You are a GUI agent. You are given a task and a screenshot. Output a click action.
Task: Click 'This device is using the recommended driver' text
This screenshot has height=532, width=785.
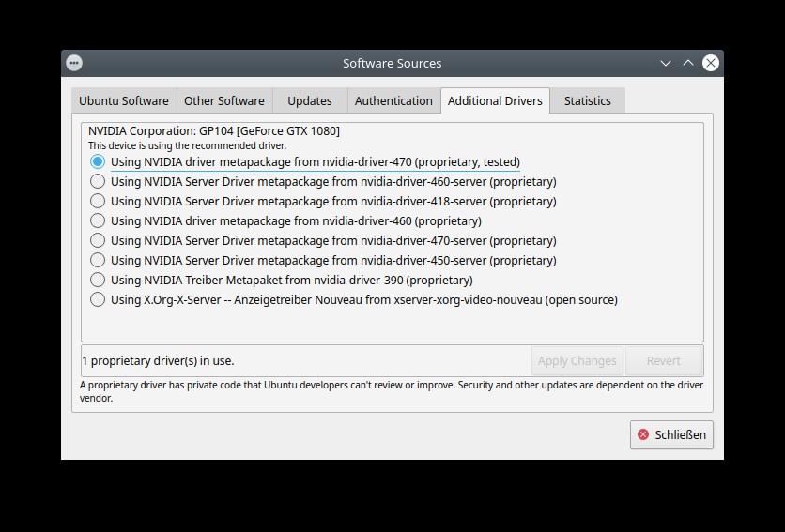[x=187, y=145]
